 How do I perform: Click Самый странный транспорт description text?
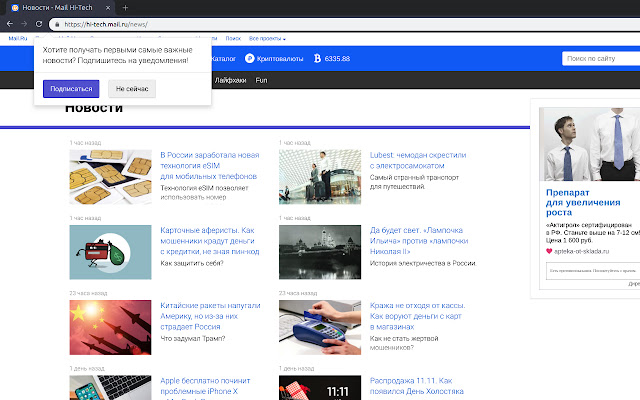coord(414,182)
